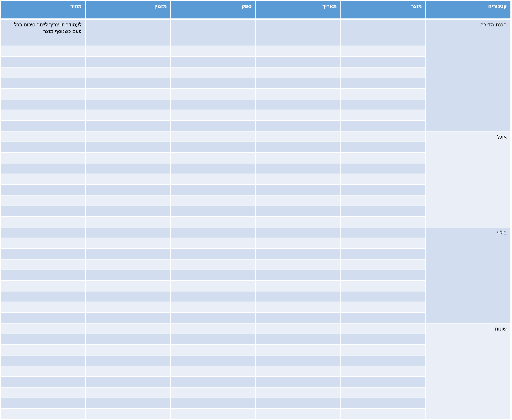This screenshot has height=420, width=512.
Task: Select the בילוי category cell
Action: point(468,275)
